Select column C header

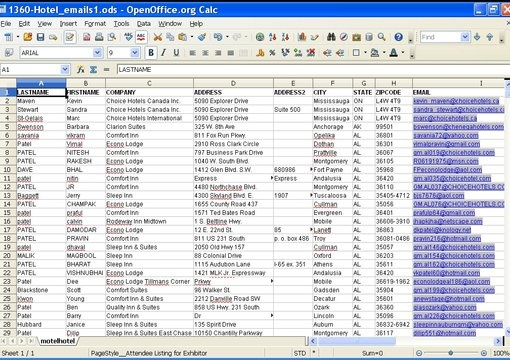[149, 83]
